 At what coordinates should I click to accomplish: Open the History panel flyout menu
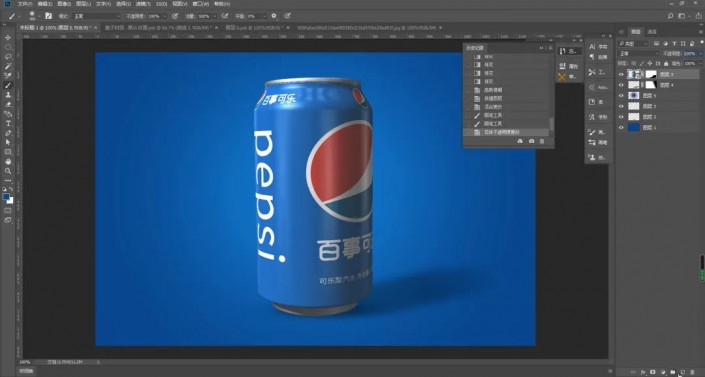pos(550,48)
